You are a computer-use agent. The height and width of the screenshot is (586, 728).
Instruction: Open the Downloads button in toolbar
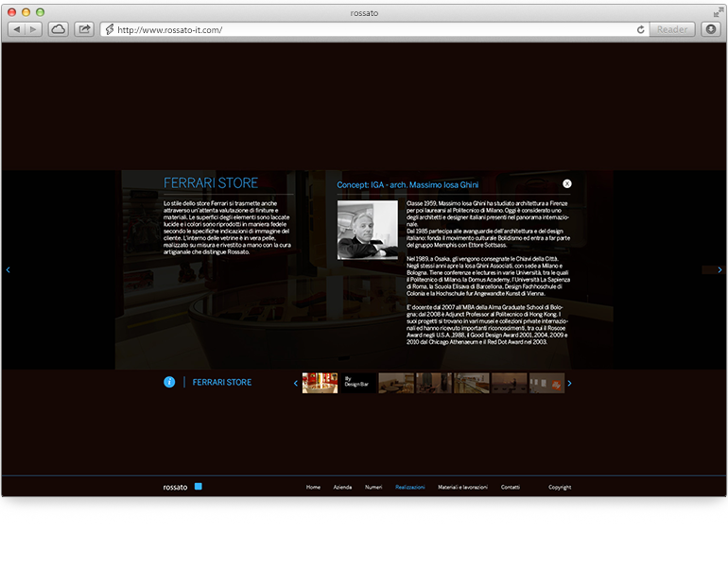[711, 29]
